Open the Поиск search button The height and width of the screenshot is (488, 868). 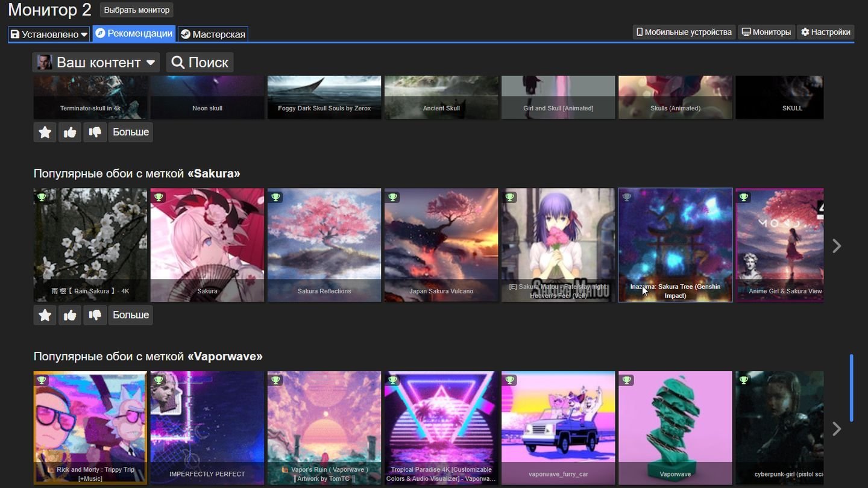pyautogui.click(x=200, y=62)
